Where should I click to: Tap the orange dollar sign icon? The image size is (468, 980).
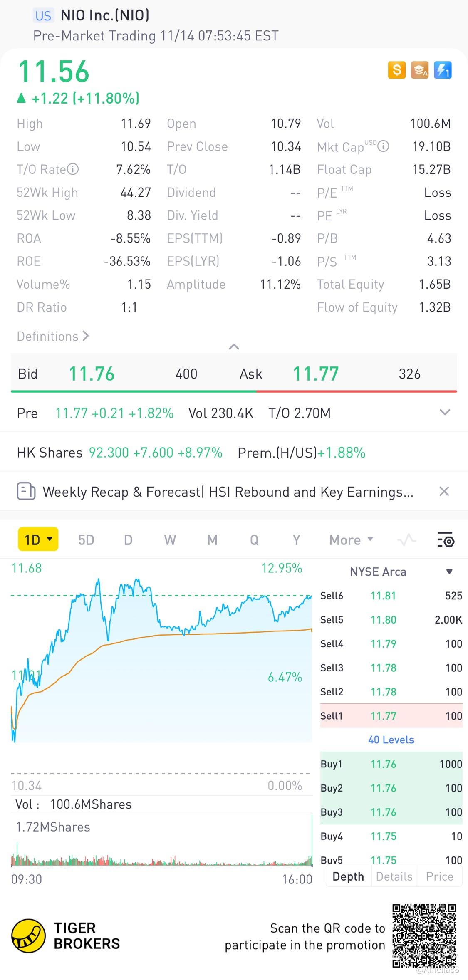coord(396,70)
